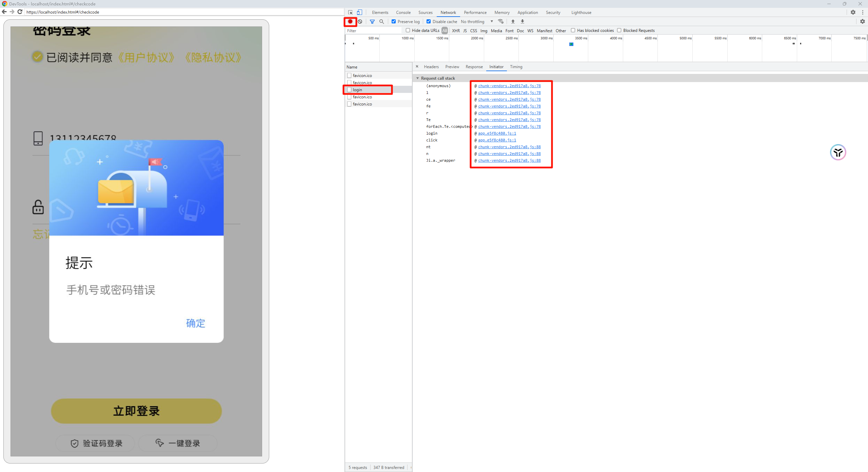Toggle device toolbar icon
The width and height of the screenshot is (868, 472).
pyautogui.click(x=360, y=12)
